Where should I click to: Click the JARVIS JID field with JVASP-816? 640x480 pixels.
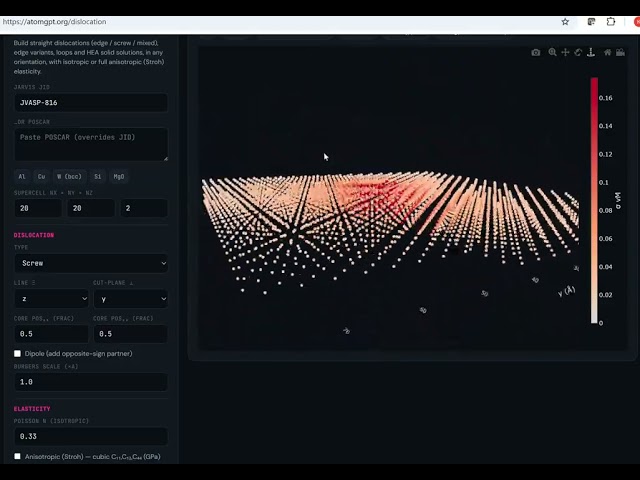(91, 102)
